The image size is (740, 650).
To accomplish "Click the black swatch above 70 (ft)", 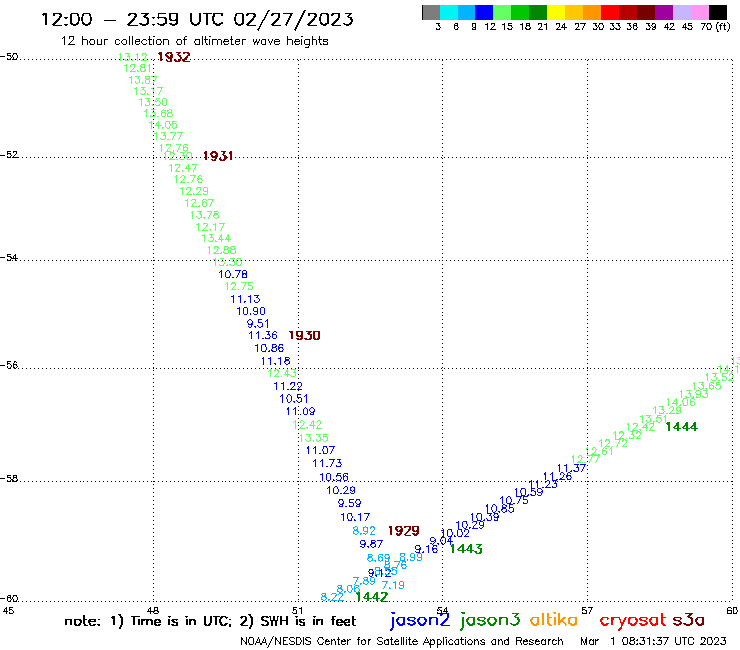I will (718, 12).
